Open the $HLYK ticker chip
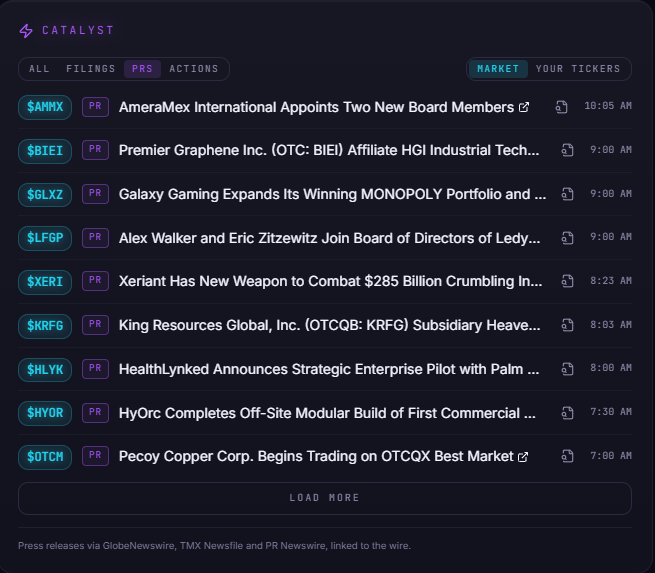 pos(45,370)
